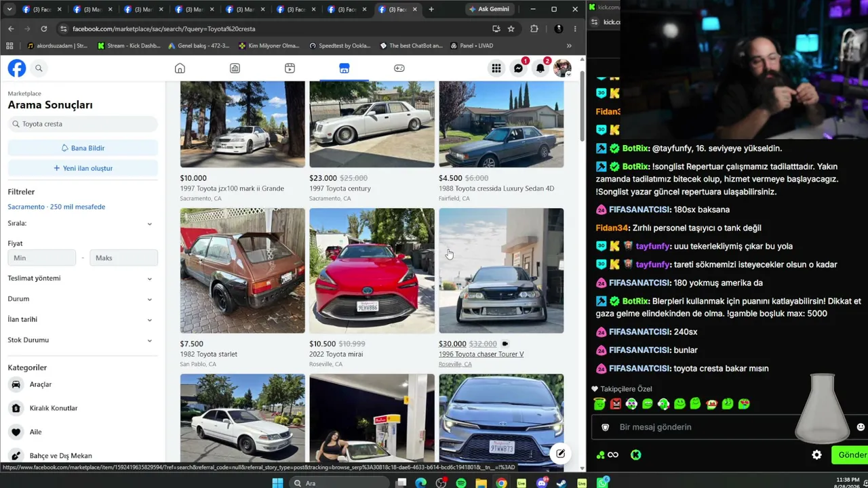Select the Kiralık Konutlar category
Image resolution: width=868 pixels, height=488 pixels.
coord(83,408)
